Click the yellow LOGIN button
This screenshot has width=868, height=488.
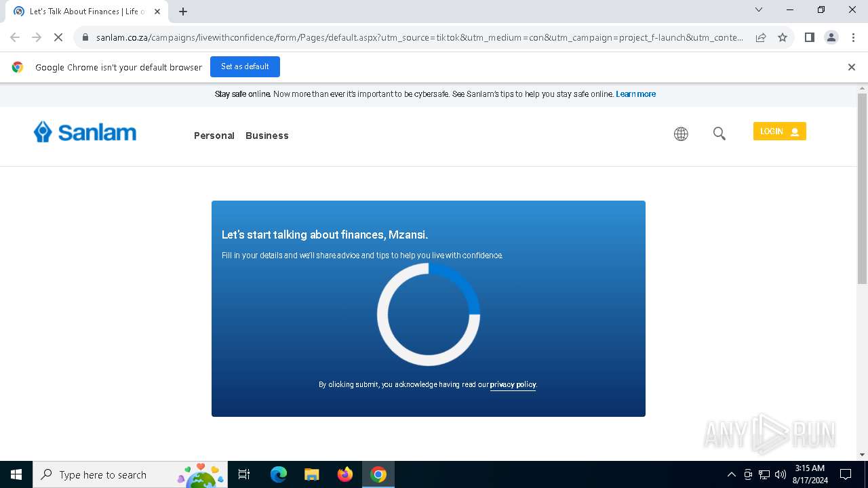click(x=779, y=131)
